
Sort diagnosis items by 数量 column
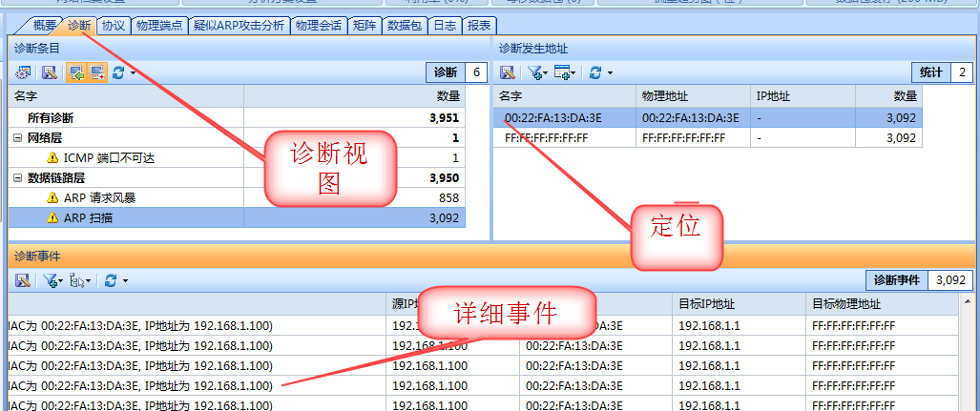click(x=354, y=96)
